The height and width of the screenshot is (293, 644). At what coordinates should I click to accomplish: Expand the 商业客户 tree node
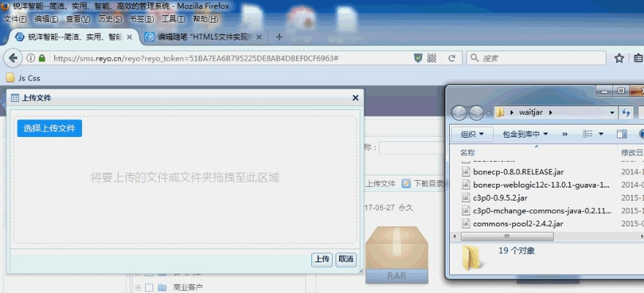tap(138, 288)
